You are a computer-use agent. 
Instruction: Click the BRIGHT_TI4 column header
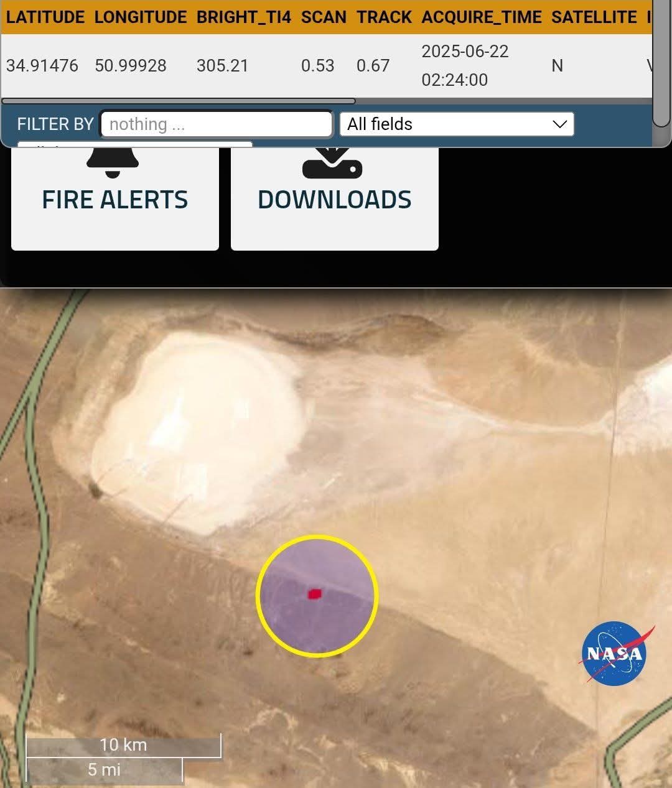click(244, 17)
